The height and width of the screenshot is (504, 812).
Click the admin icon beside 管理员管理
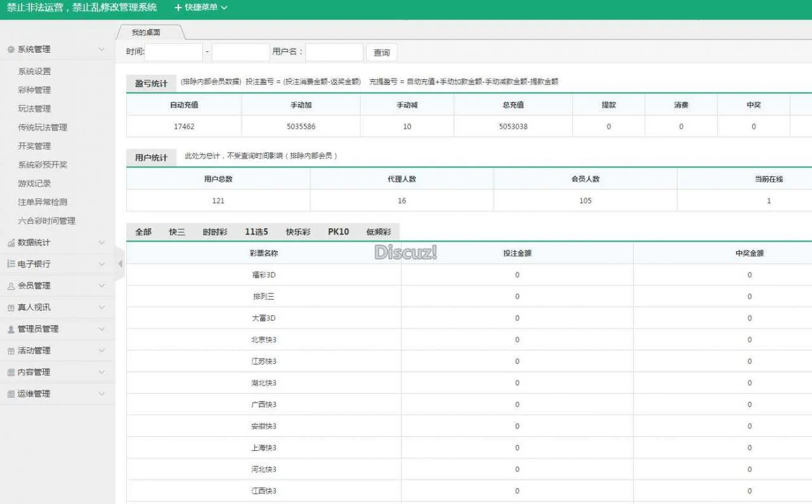(x=11, y=329)
